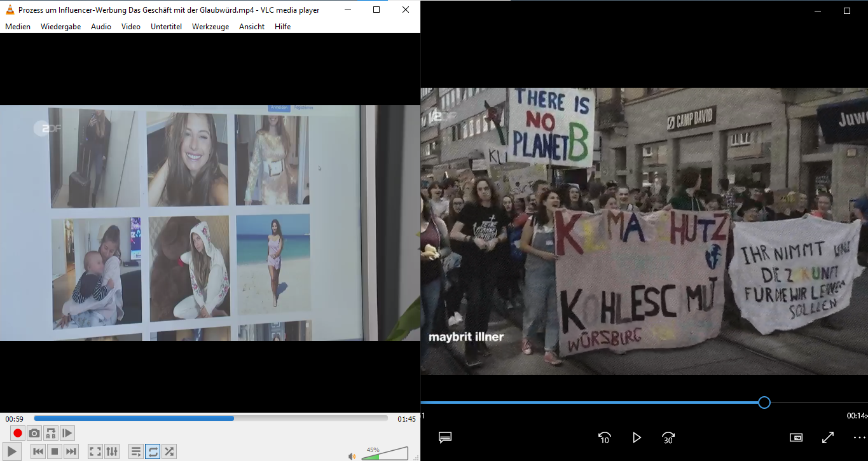Mute audio via VLC speaker icon
Image resolution: width=868 pixels, height=461 pixels.
(352, 456)
